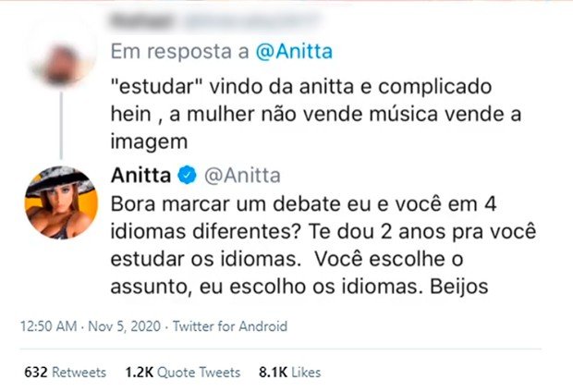View the 8.1K Likes list

[289, 373]
